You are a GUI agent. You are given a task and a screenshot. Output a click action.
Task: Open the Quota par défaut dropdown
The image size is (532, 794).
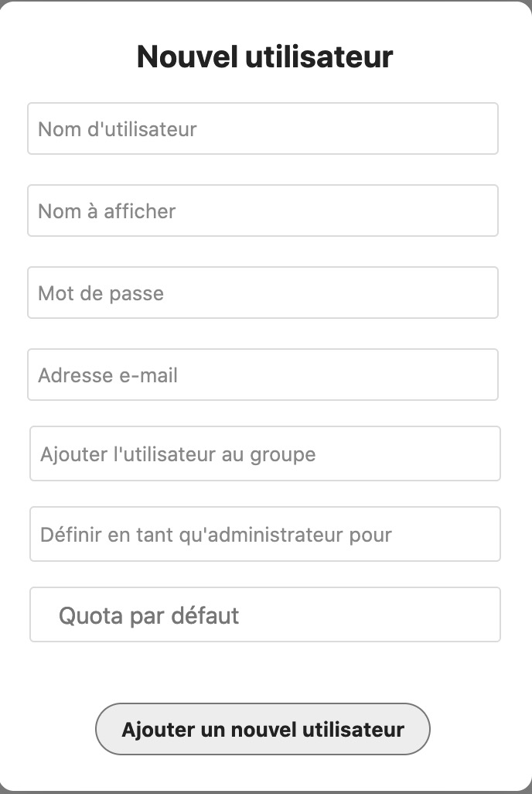coord(265,614)
